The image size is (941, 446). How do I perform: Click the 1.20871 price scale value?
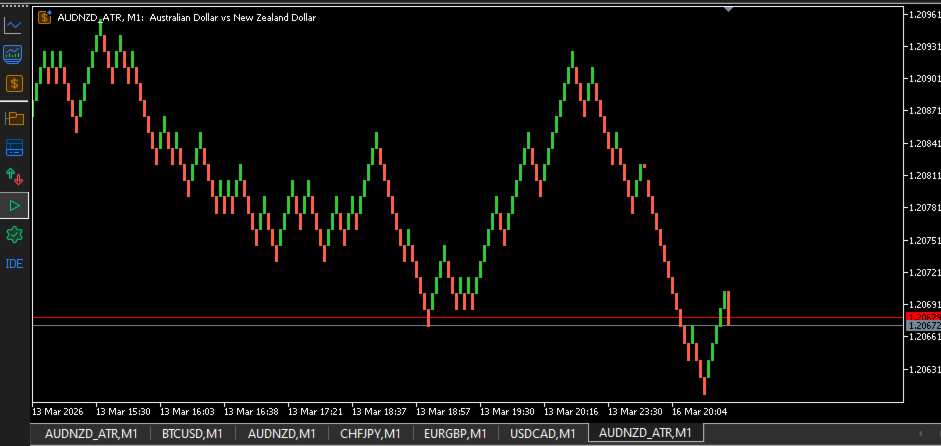(925, 111)
